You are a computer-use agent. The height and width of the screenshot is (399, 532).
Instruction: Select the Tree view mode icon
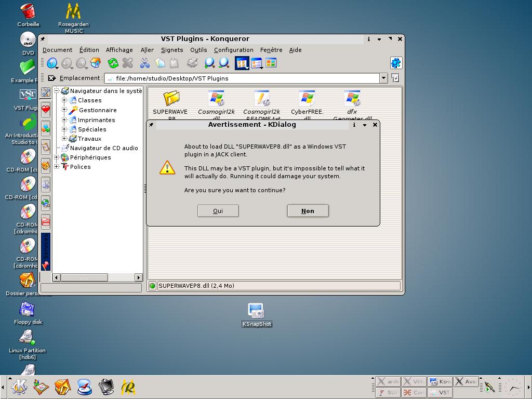[x=256, y=63]
